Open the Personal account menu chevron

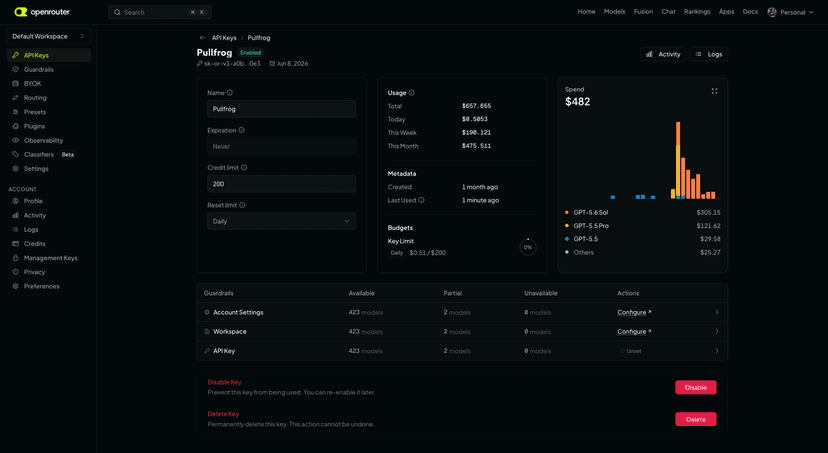[x=812, y=12]
